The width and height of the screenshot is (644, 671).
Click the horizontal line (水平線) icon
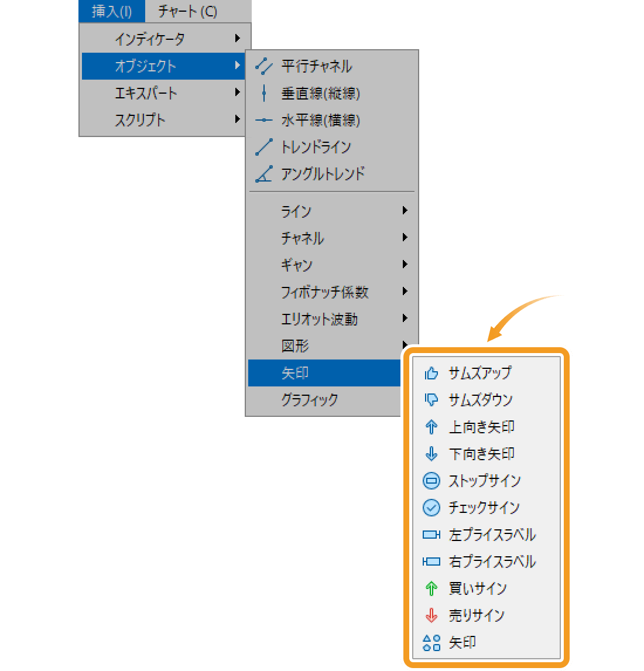[263, 120]
